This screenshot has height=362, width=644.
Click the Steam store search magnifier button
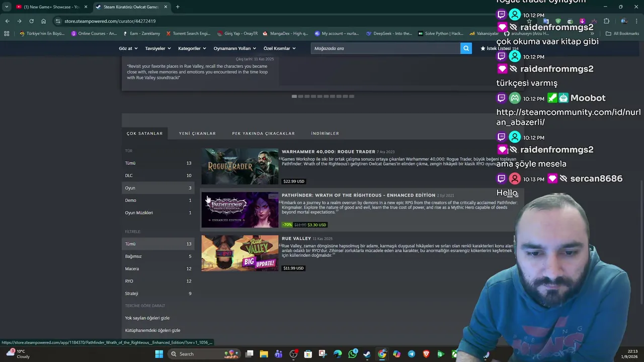tap(466, 48)
